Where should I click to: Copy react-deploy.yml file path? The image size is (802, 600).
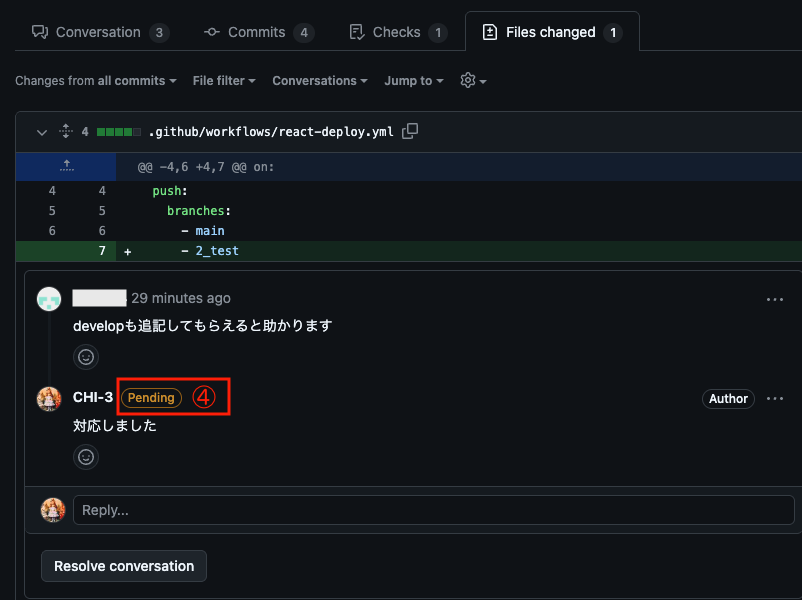tap(410, 131)
